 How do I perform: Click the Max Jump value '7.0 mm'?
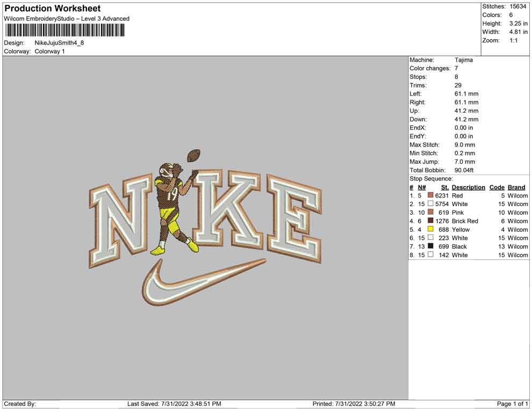point(465,162)
